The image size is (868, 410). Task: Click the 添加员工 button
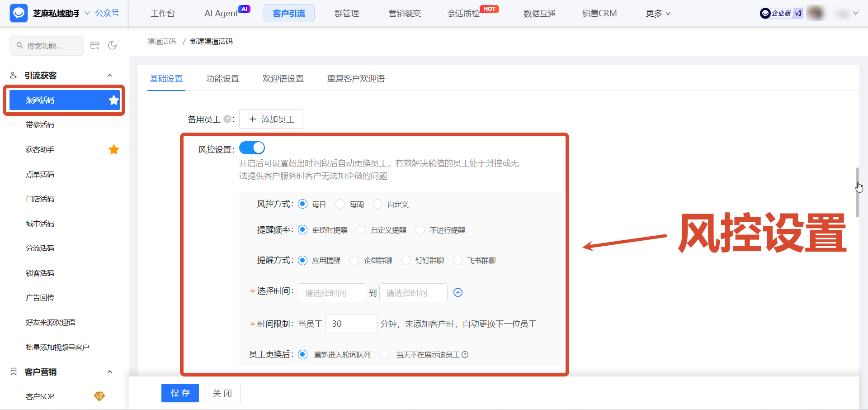[x=271, y=119]
